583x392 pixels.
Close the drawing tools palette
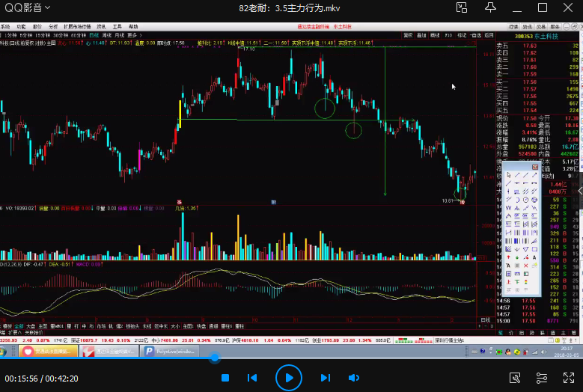point(534,166)
